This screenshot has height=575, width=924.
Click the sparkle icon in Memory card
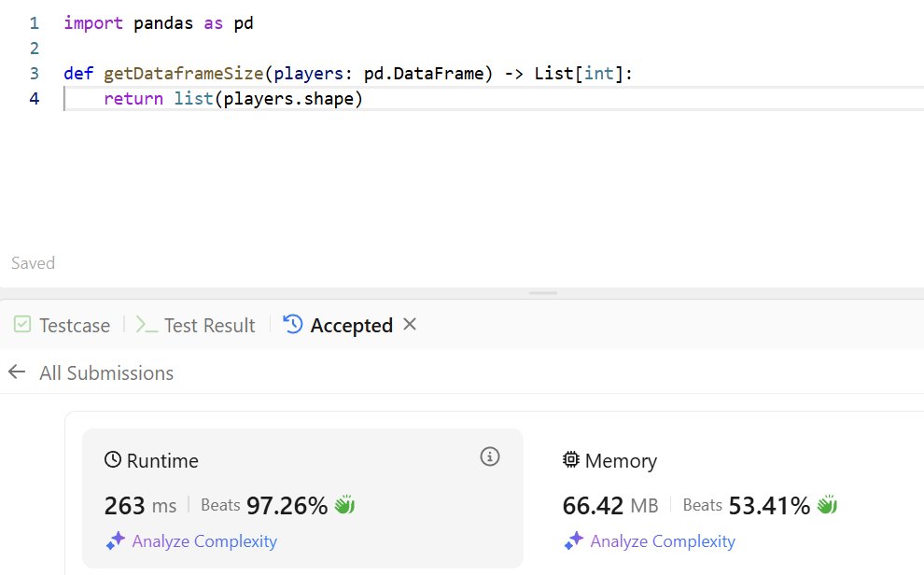click(x=574, y=540)
